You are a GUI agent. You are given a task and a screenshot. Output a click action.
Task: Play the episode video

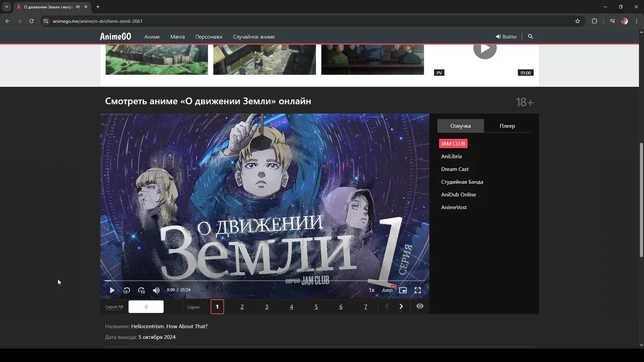pyautogui.click(x=112, y=290)
